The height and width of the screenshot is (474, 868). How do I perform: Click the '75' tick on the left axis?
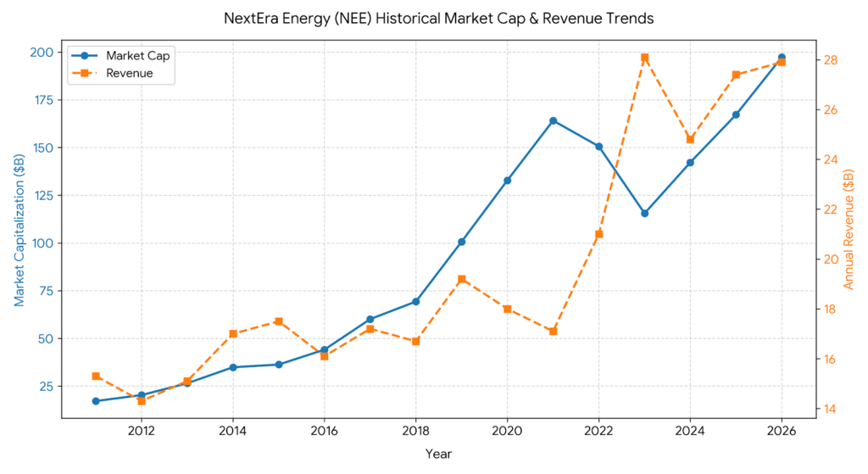click(x=46, y=291)
